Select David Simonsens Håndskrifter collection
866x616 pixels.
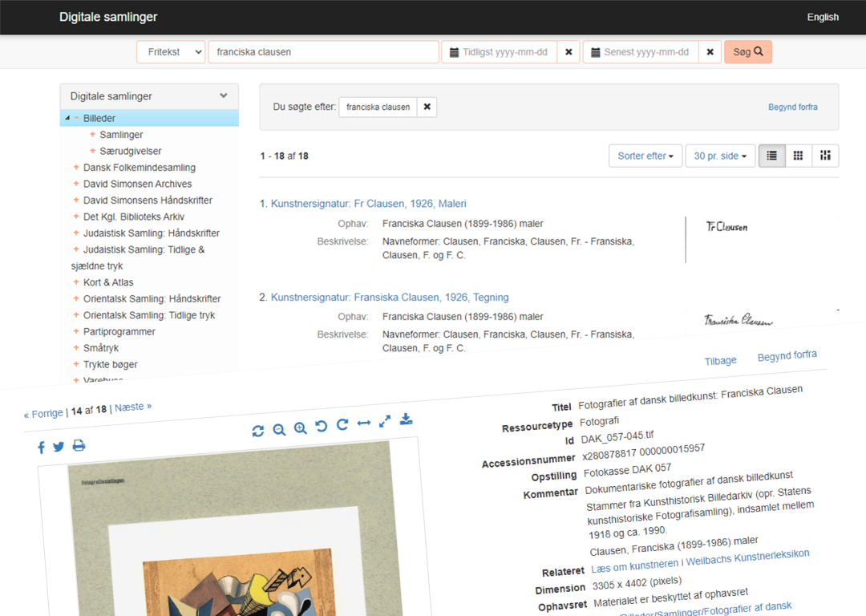click(148, 200)
